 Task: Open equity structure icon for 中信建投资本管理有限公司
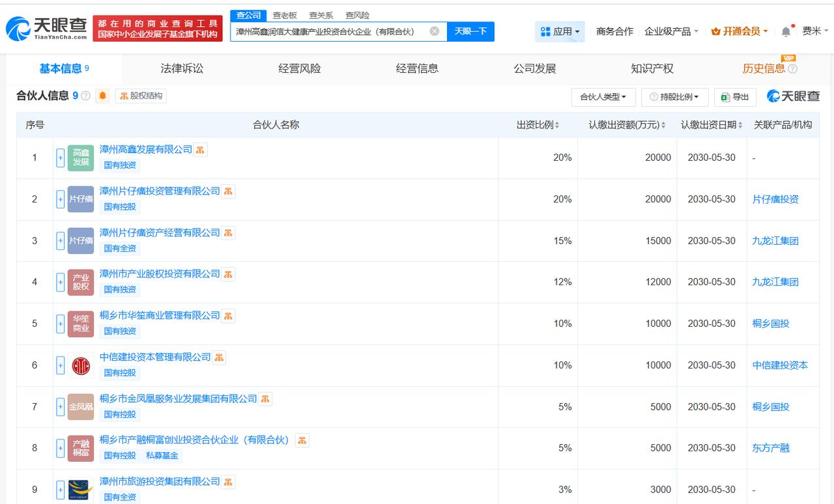tap(219, 357)
